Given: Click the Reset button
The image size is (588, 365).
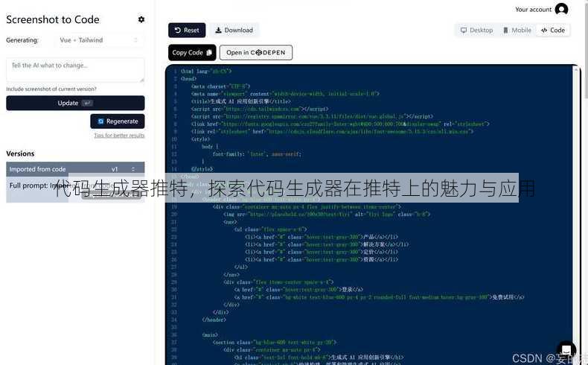Looking at the screenshot, I should (187, 30).
